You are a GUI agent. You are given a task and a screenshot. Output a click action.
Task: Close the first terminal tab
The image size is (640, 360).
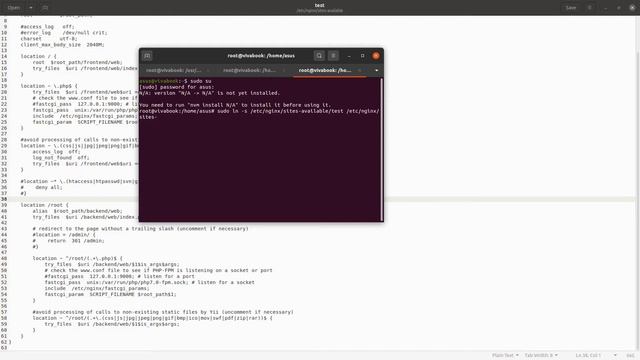pyautogui.click(x=208, y=70)
